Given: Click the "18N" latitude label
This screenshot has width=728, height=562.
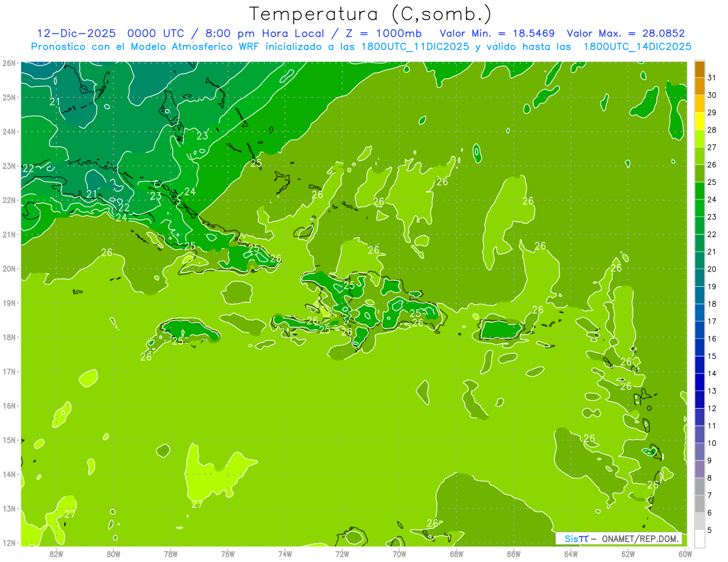Looking at the screenshot, I should pyautogui.click(x=8, y=337).
